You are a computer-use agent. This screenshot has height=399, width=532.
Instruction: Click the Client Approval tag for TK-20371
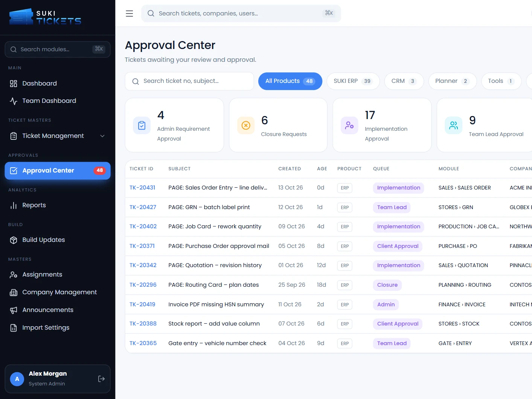[x=398, y=246]
